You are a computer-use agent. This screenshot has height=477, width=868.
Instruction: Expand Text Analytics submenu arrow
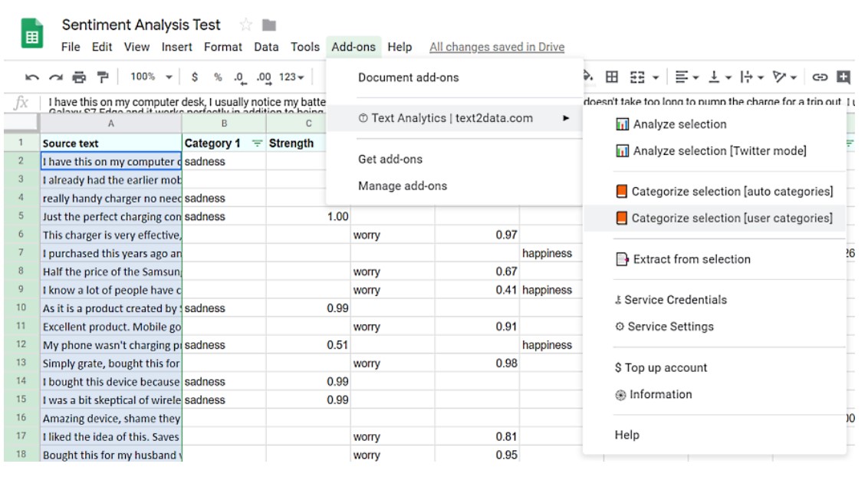566,118
